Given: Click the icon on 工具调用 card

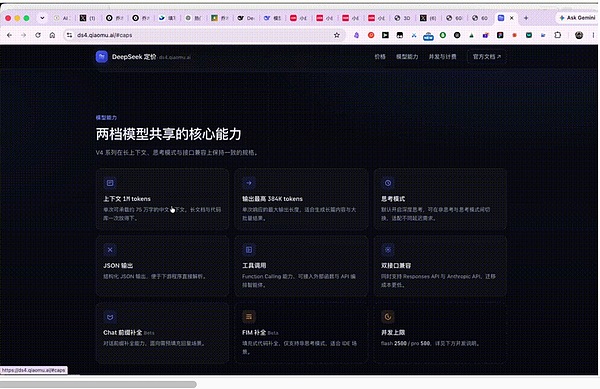Looking at the screenshot, I should tap(249, 250).
